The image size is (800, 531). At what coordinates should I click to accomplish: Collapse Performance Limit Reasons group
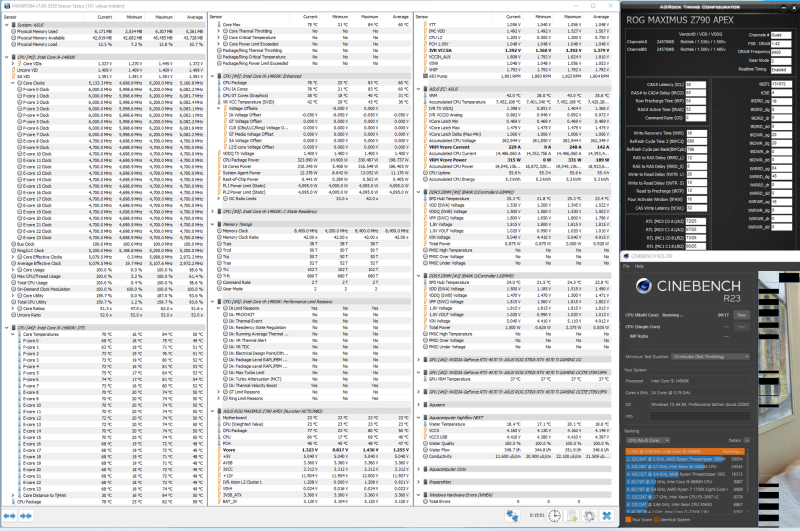tap(213, 301)
